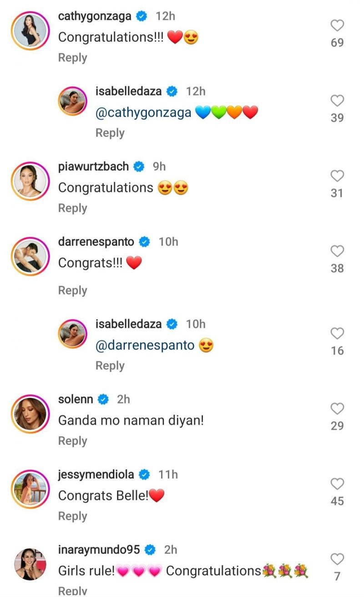364x597 pixels.
Task: View piawurtzbach's profile photo story
Action: click(30, 181)
